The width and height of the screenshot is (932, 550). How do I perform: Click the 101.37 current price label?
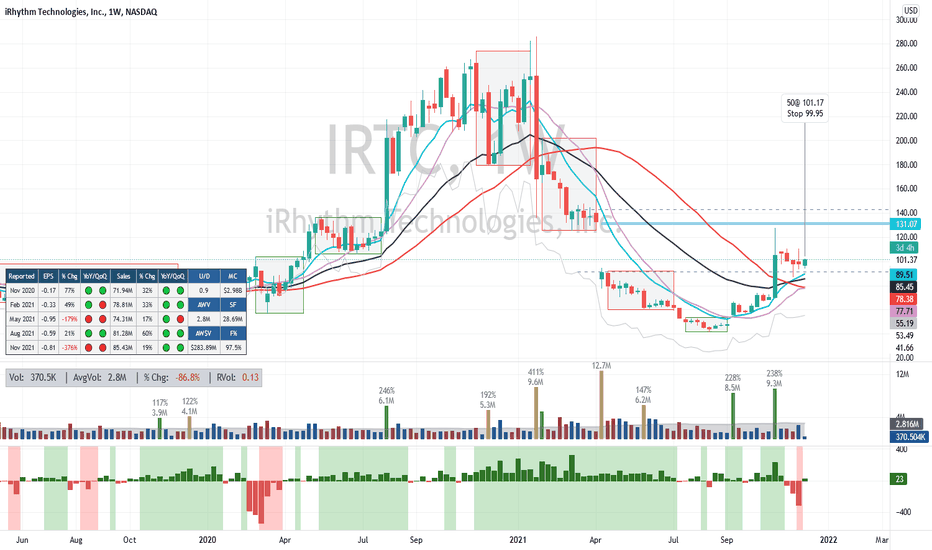click(906, 260)
